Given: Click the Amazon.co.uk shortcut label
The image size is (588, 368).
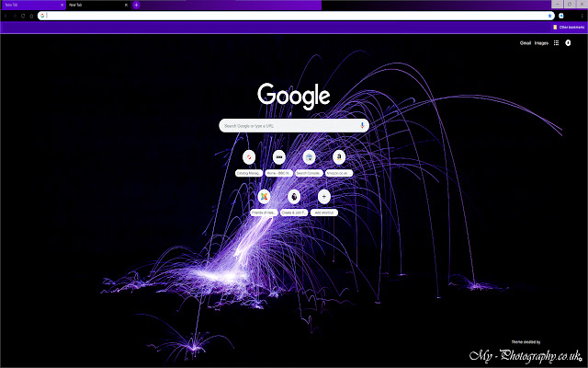Looking at the screenshot, I should pos(339,173).
